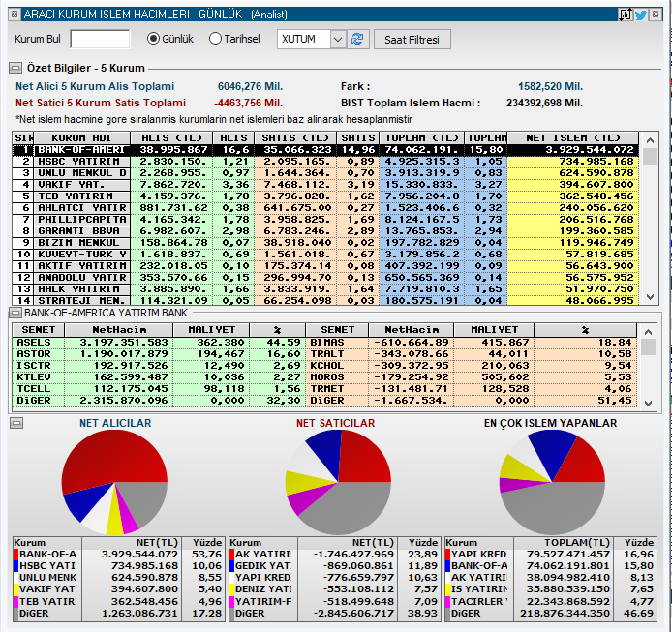This screenshot has height=632, width=672.
Task: Sort by the NET ISLEM (TL) column header
Action: (572, 138)
